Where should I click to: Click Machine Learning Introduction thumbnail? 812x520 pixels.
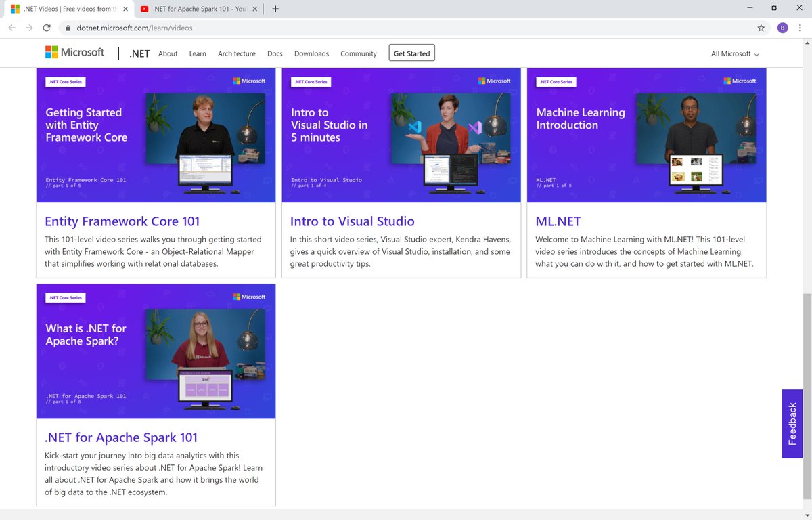click(x=646, y=135)
